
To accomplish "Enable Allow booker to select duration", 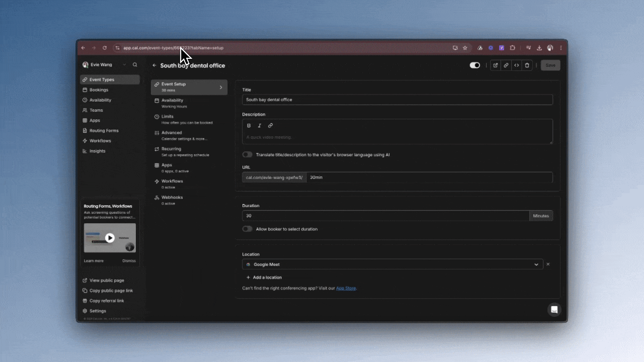I will (x=247, y=229).
